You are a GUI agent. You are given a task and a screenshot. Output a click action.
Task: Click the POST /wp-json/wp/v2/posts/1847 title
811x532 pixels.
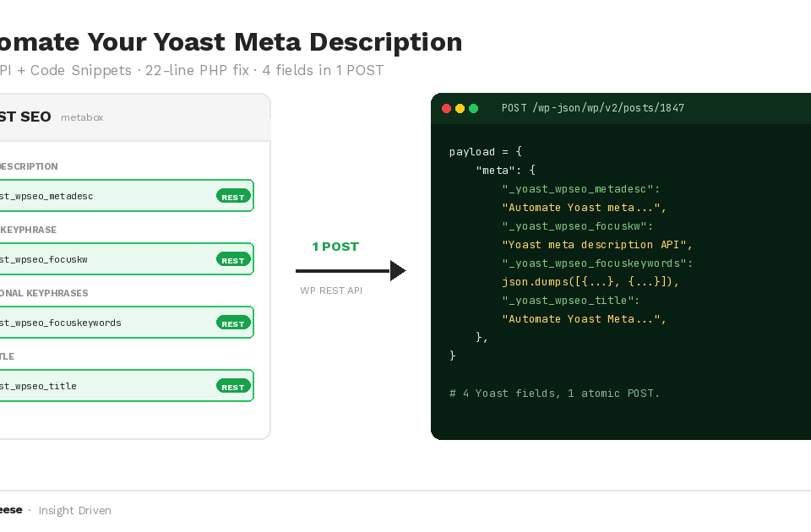point(593,108)
